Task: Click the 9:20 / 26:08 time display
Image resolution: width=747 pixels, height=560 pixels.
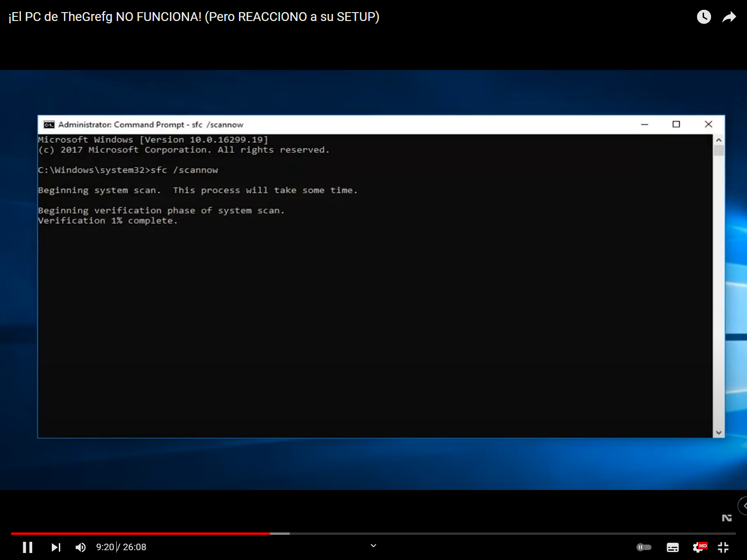Action: (x=121, y=547)
